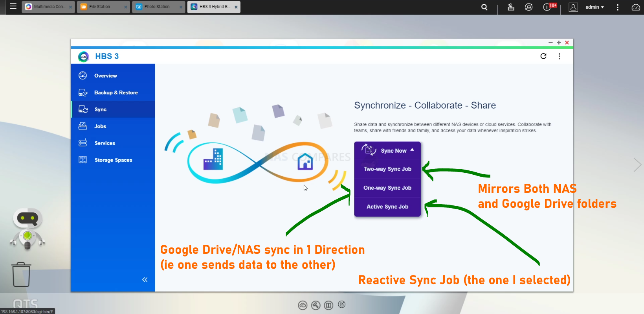Collapse the HBS 3 sidebar
Viewport: 644px width, 314px height.
click(145, 280)
